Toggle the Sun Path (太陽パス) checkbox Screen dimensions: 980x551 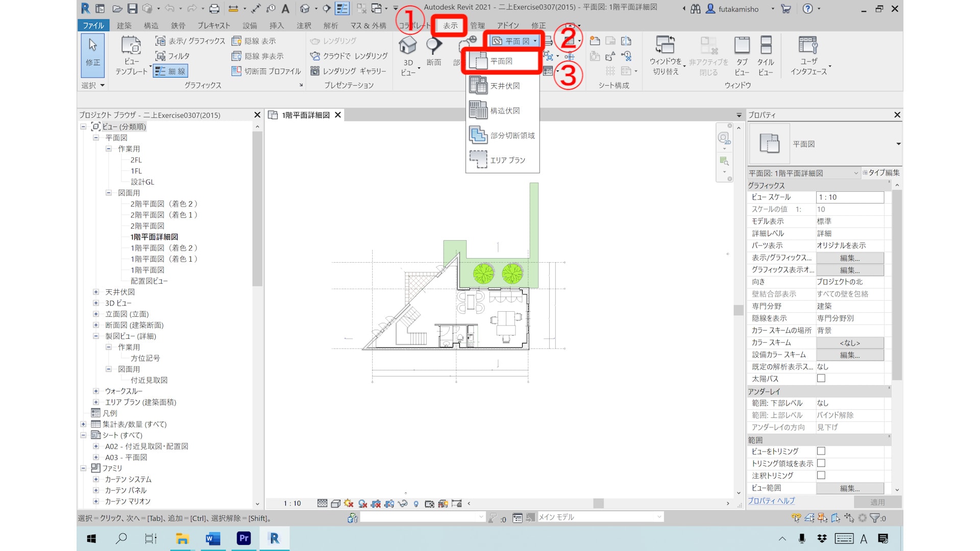(x=821, y=379)
